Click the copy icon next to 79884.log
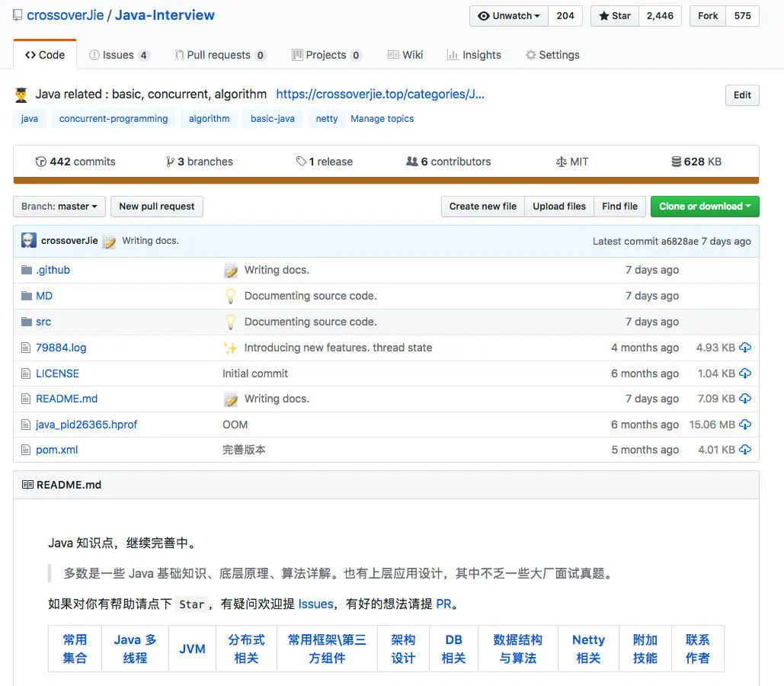The width and height of the screenshot is (784, 686). [x=745, y=347]
